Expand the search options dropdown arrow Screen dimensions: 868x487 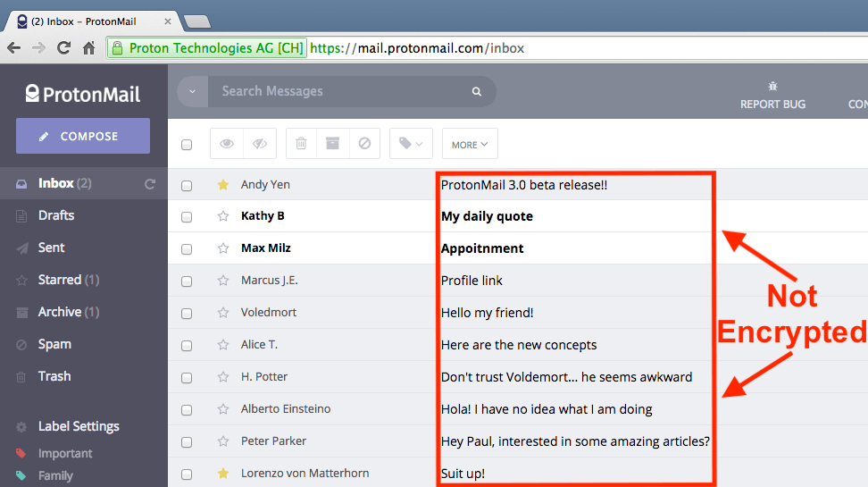click(x=193, y=91)
